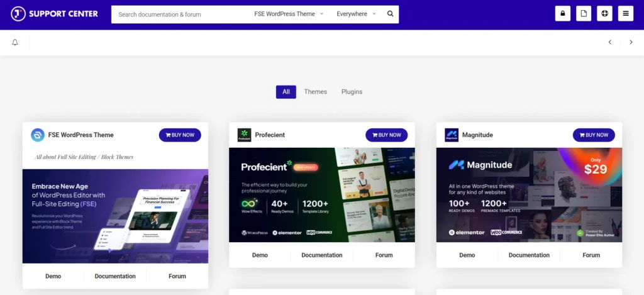Select the Plugins filter tab
644x295 pixels.
tap(352, 92)
